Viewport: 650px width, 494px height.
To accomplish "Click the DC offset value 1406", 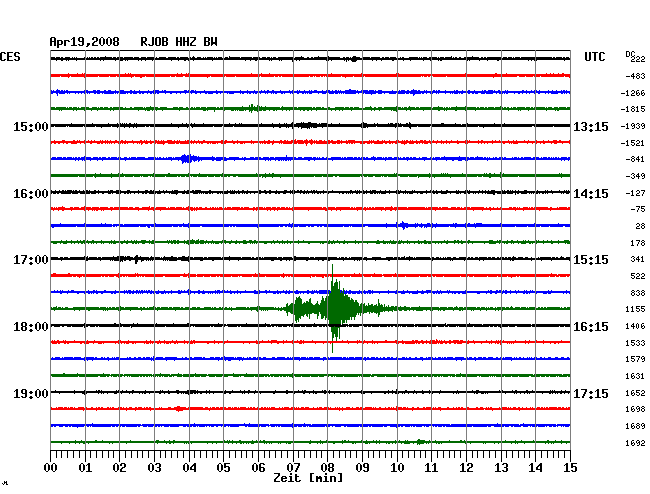I will click(635, 326).
